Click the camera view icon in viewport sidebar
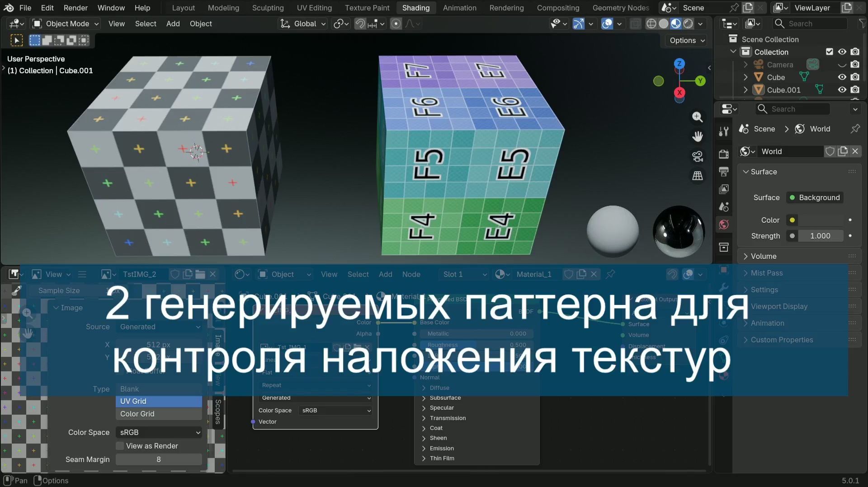Screen dimensions: 868x487 698,156
